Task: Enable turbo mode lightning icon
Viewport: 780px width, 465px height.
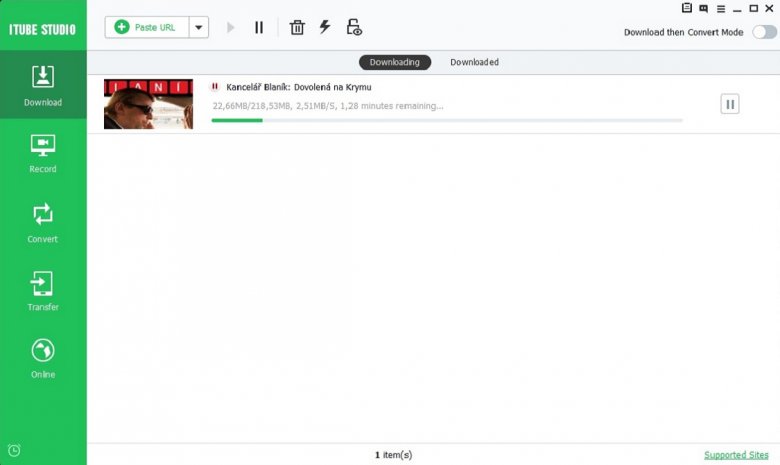Action: (325, 27)
